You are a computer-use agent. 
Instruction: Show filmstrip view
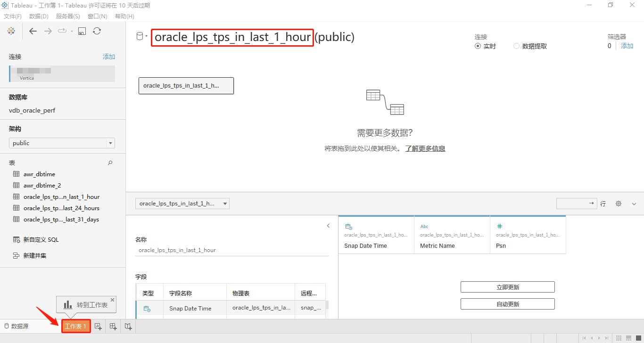point(628,338)
